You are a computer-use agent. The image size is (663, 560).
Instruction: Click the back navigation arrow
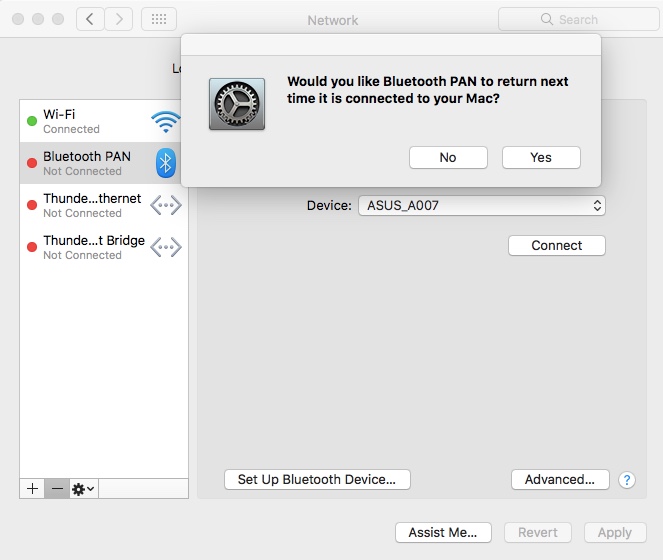pyautogui.click(x=90, y=19)
